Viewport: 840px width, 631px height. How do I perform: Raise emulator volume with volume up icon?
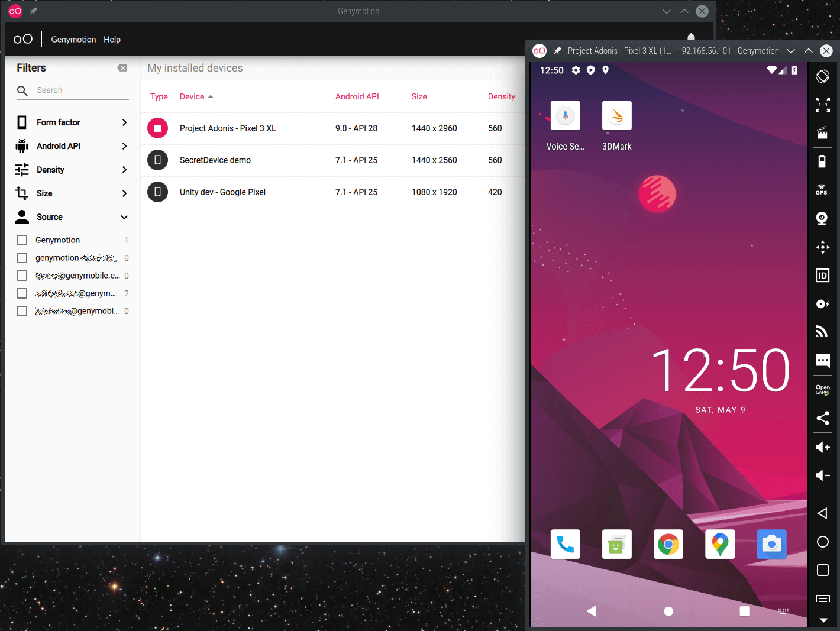point(822,447)
